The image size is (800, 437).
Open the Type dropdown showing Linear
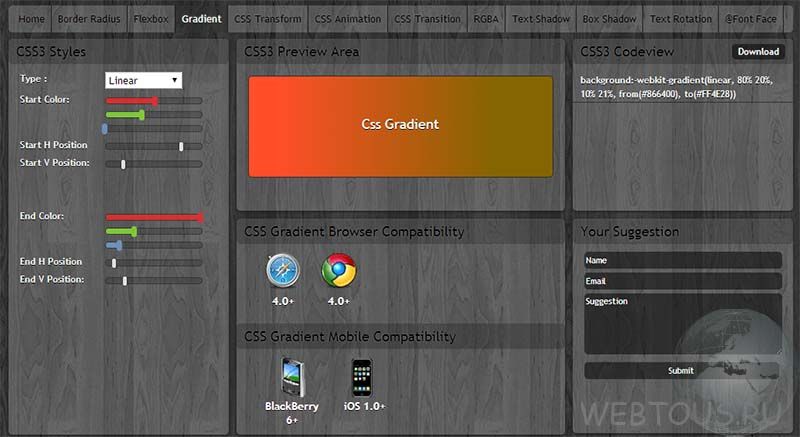(143, 81)
